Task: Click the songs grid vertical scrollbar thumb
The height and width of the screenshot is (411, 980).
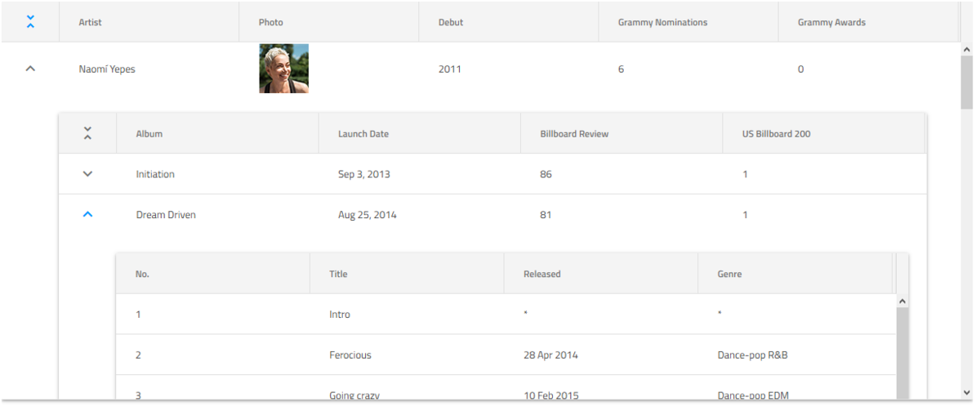Action: [x=902, y=354]
